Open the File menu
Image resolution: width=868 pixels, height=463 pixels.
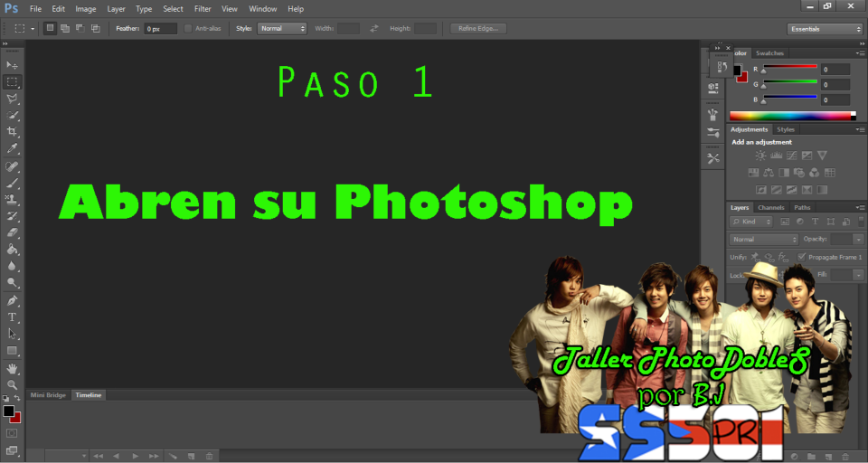click(x=35, y=9)
